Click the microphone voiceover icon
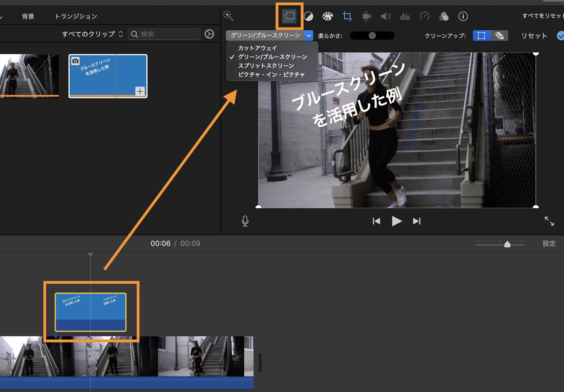The image size is (564, 392). [245, 221]
